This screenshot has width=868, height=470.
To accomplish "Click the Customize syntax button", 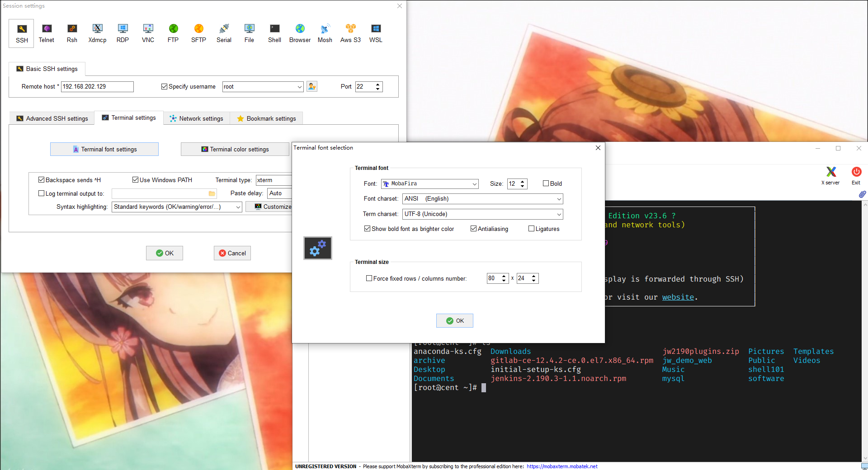I will click(x=269, y=207).
